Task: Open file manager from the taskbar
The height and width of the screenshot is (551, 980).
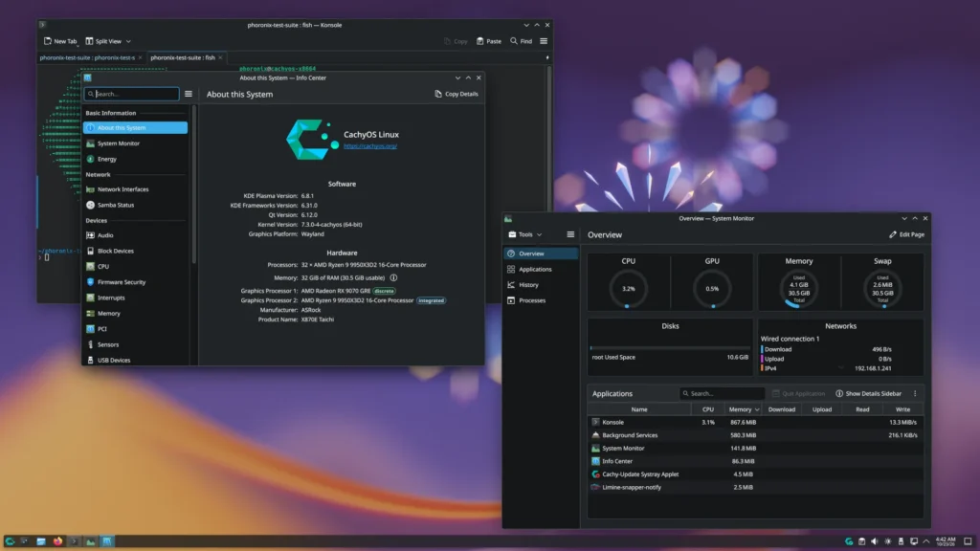Action: (40, 541)
